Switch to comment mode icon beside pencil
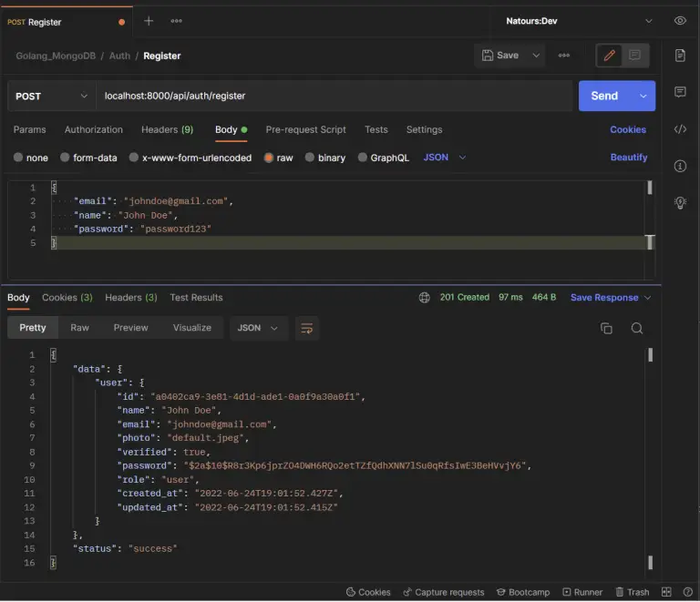The image size is (700, 602). pos(634,56)
